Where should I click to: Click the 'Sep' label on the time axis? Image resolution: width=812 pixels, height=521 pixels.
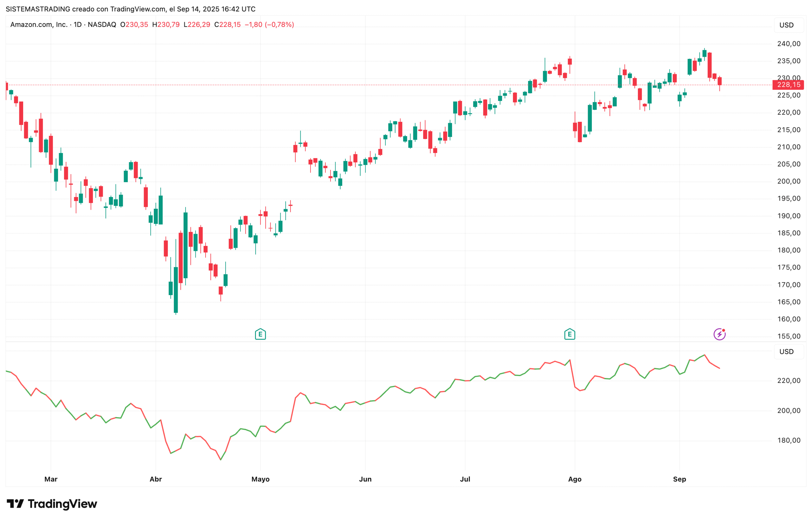[679, 479]
